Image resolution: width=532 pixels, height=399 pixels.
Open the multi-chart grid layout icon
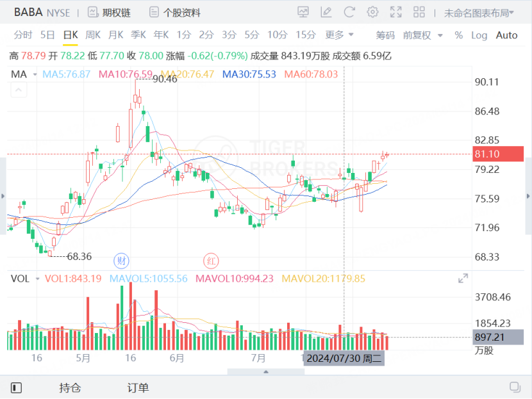(x=419, y=12)
